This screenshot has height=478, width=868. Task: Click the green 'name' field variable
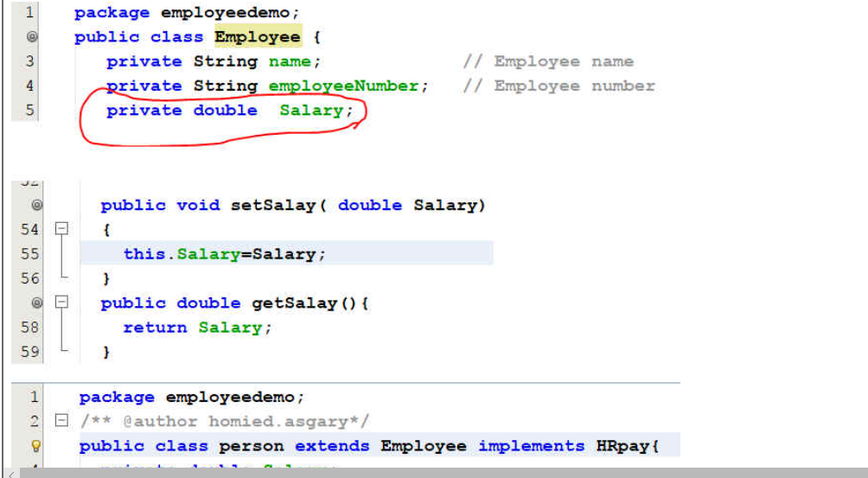click(x=290, y=61)
